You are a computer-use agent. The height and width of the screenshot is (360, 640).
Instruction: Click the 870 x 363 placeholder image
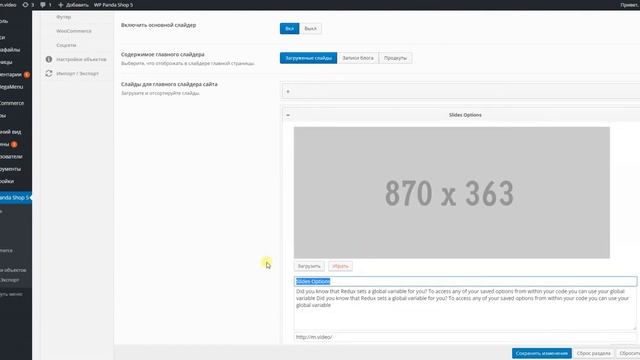(x=451, y=193)
